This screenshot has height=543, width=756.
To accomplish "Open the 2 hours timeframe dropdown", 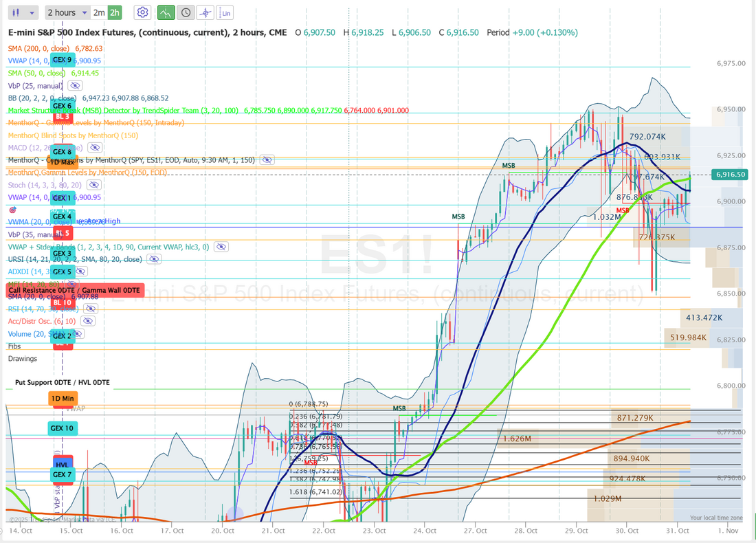I will coord(67,12).
